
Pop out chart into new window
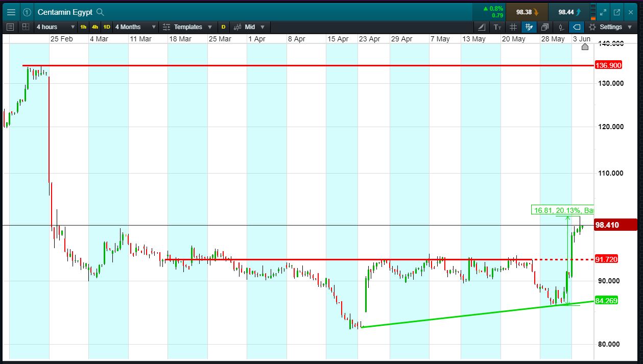point(617,12)
